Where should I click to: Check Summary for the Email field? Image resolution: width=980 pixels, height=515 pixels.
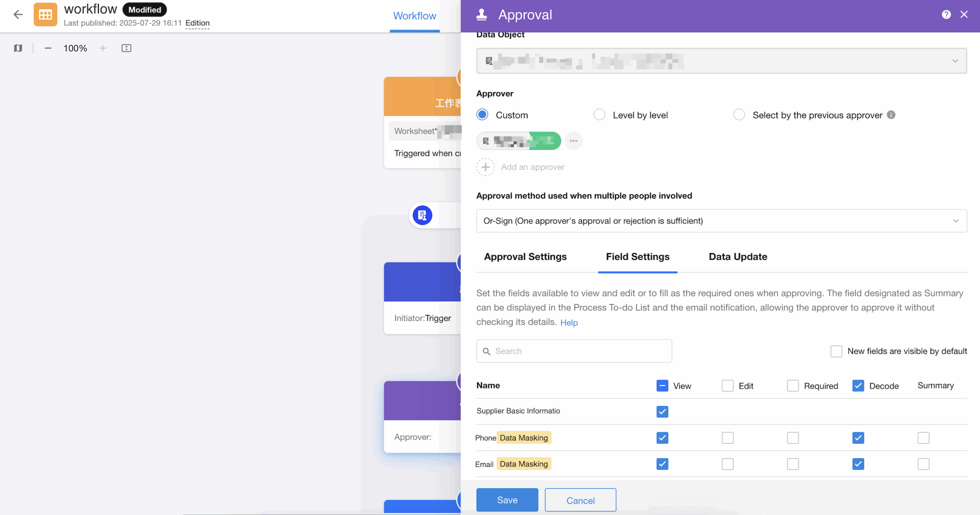tap(923, 464)
